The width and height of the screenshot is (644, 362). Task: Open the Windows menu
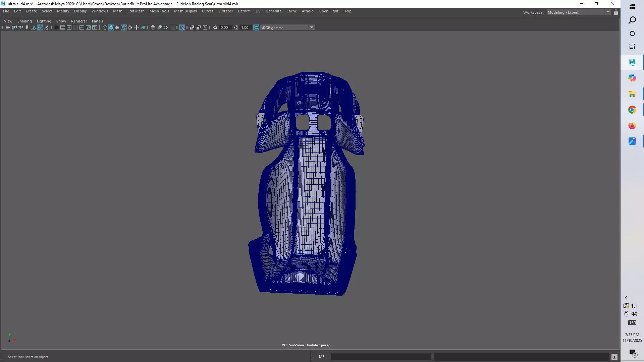point(100,11)
